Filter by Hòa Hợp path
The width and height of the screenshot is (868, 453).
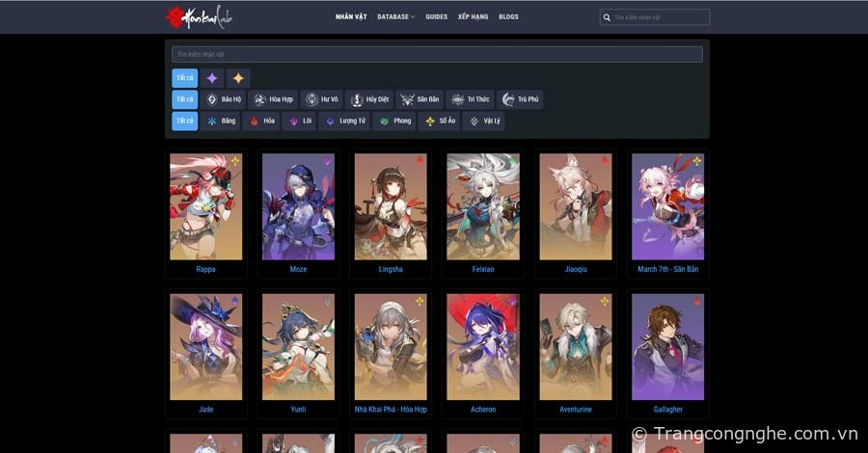[x=273, y=99]
